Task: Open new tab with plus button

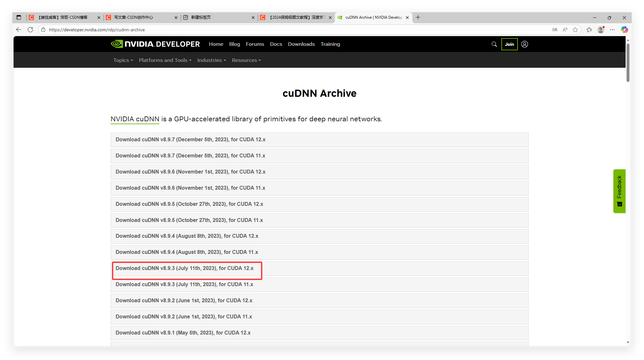Action: coord(418,17)
